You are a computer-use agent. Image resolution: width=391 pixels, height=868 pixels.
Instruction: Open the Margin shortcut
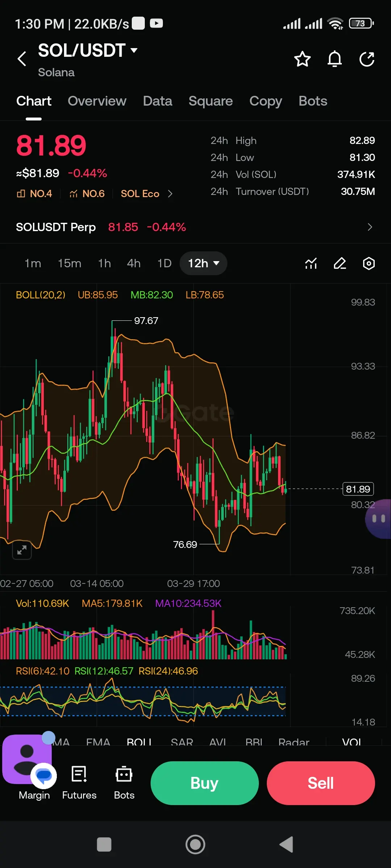(x=34, y=795)
